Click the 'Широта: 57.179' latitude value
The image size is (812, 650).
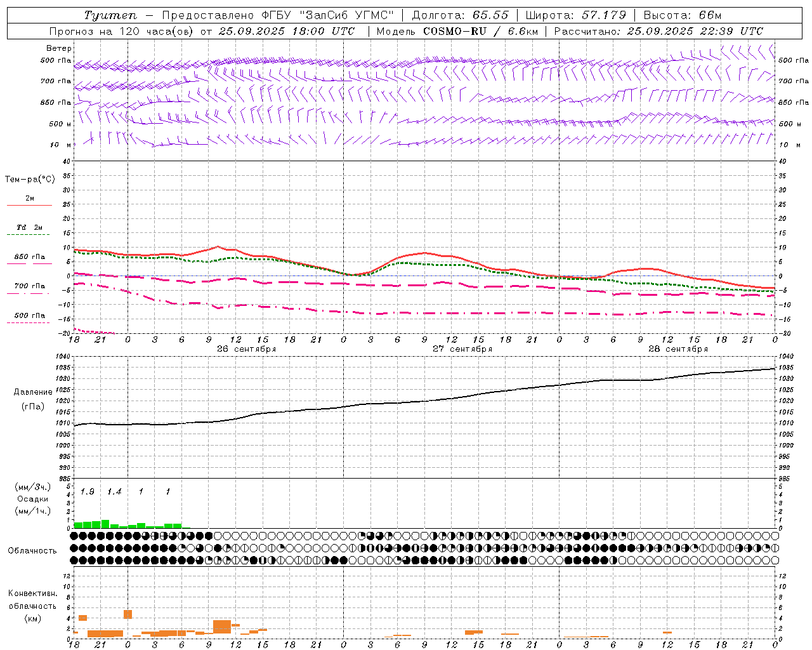(x=576, y=15)
